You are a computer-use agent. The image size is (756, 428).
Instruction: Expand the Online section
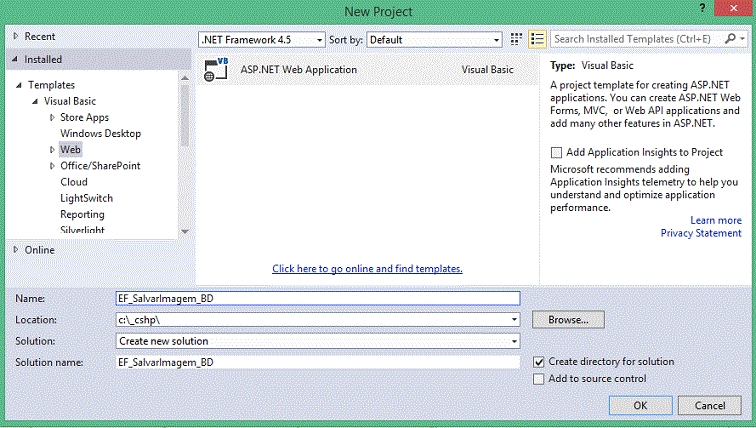point(15,250)
